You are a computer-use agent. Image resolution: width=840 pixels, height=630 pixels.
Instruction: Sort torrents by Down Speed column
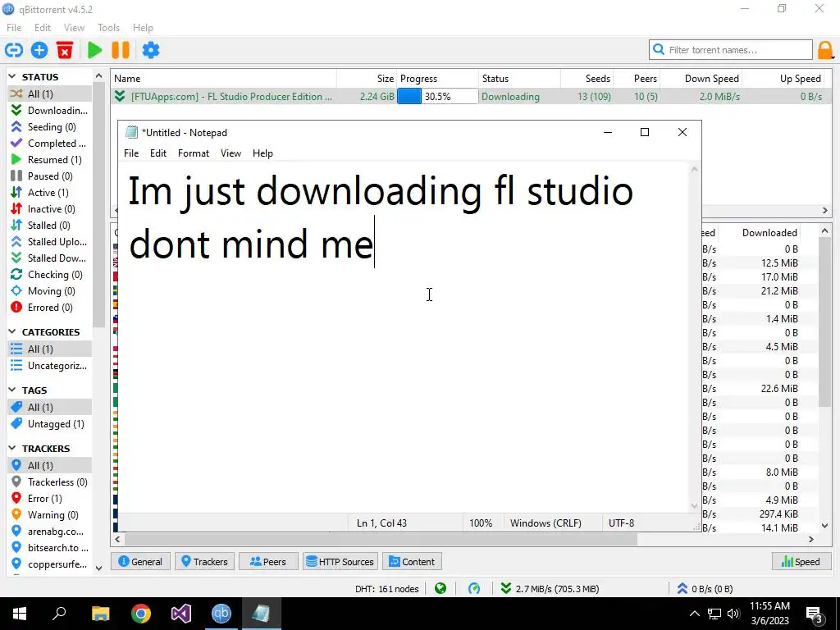pyautogui.click(x=702, y=78)
